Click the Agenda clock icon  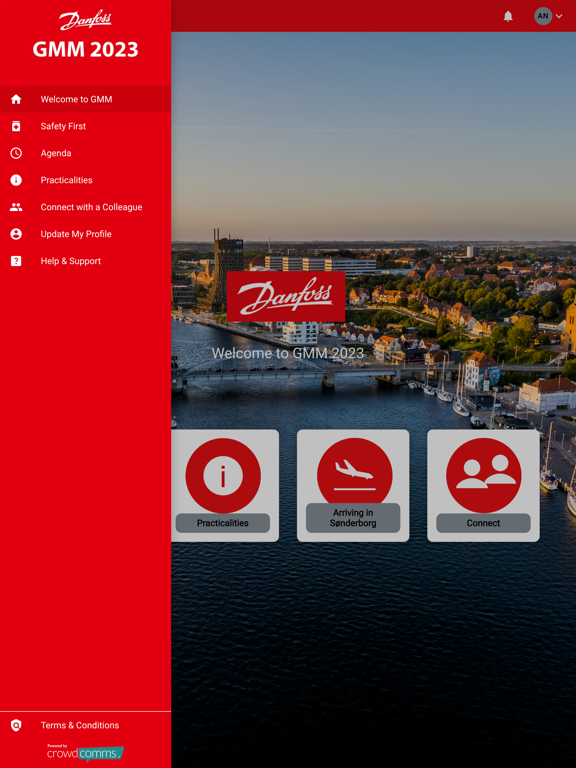(16, 153)
